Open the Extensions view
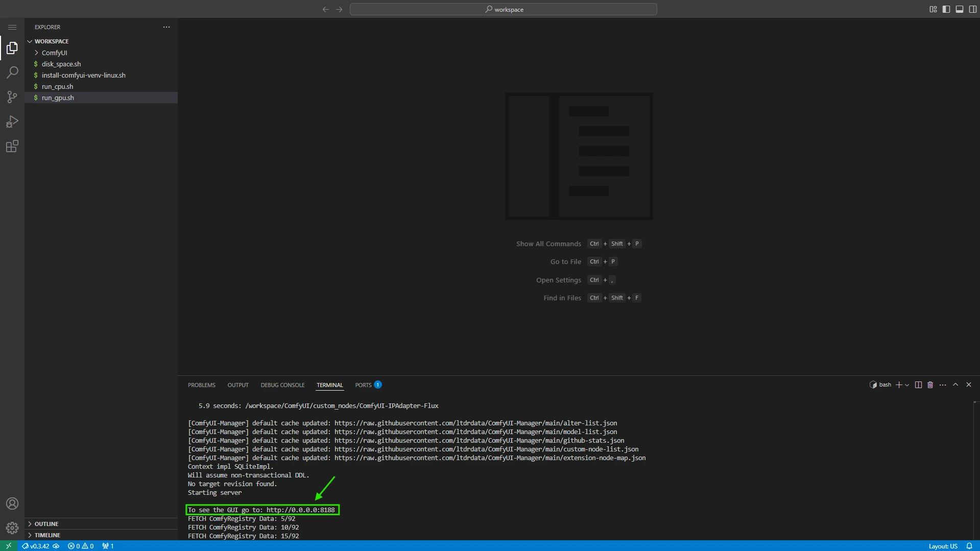Viewport: 980px width, 551px height. (12, 147)
